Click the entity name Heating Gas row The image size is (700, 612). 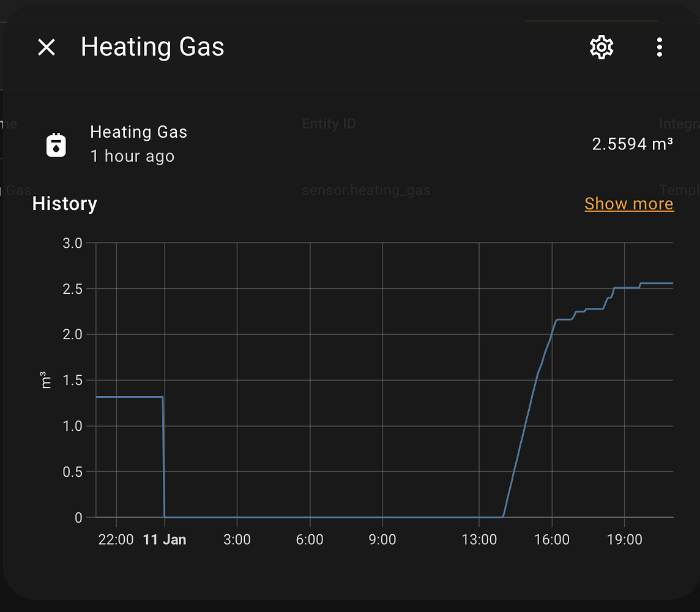[139, 132]
